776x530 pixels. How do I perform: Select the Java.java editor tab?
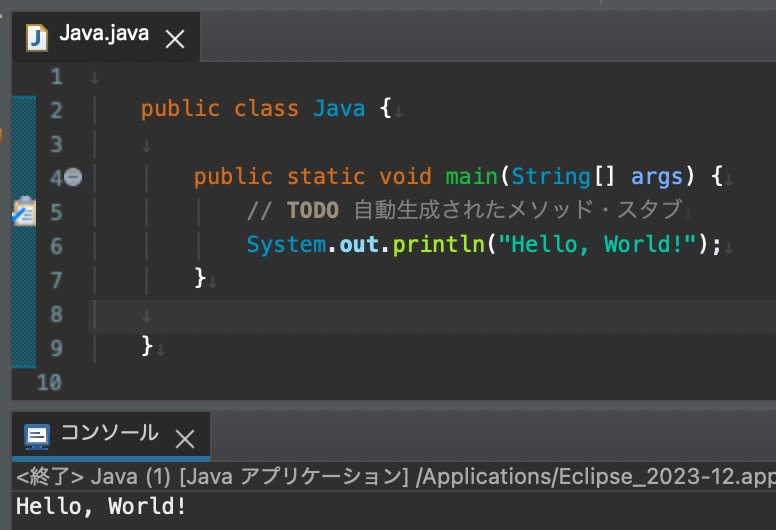pyautogui.click(x=104, y=36)
